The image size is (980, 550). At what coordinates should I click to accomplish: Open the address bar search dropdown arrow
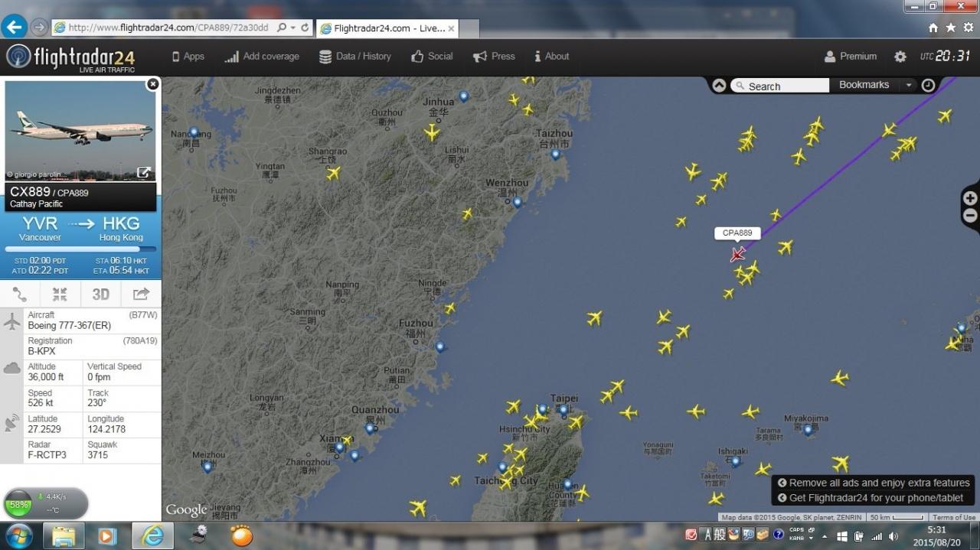(x=292, y=28)
